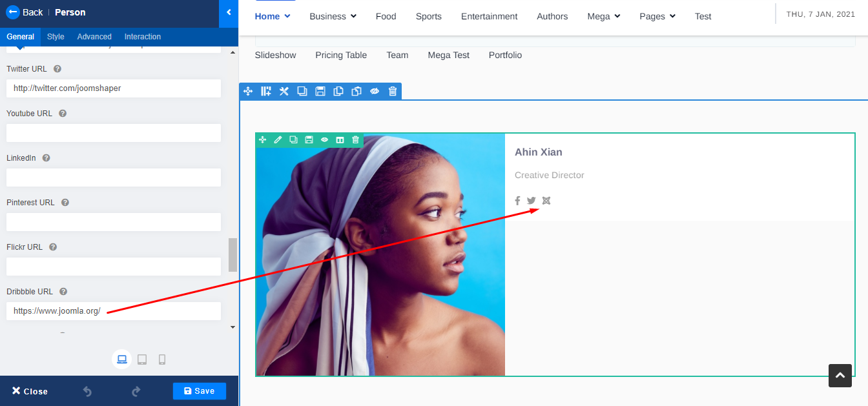Open row options wrench icon
The height and width of the screenshot is (406, 868).
pyautogui.click(x=284, y=92)
